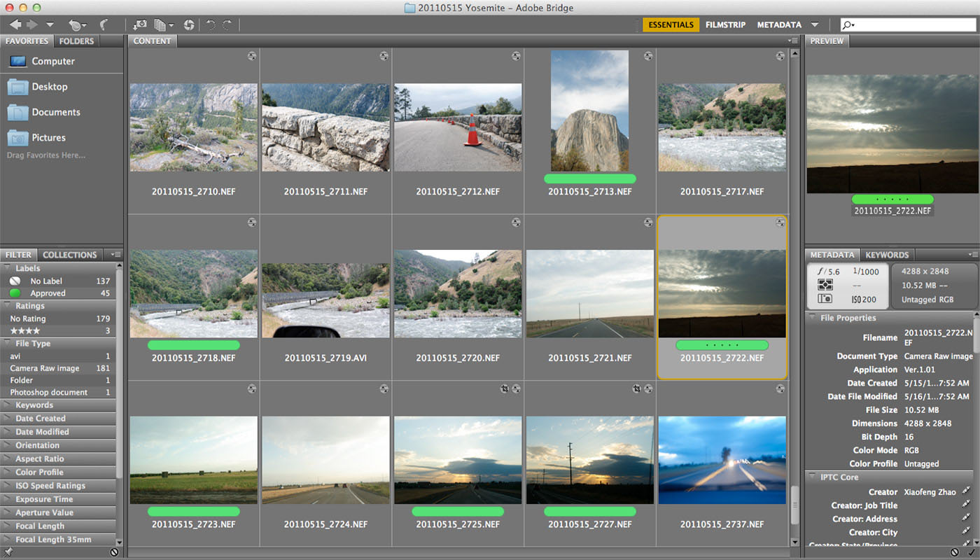Image resolution: width=980 pixels, height=560 pixels.
Task: Click the Return to Adobe application boomerang icon
Action: (104, 25)
